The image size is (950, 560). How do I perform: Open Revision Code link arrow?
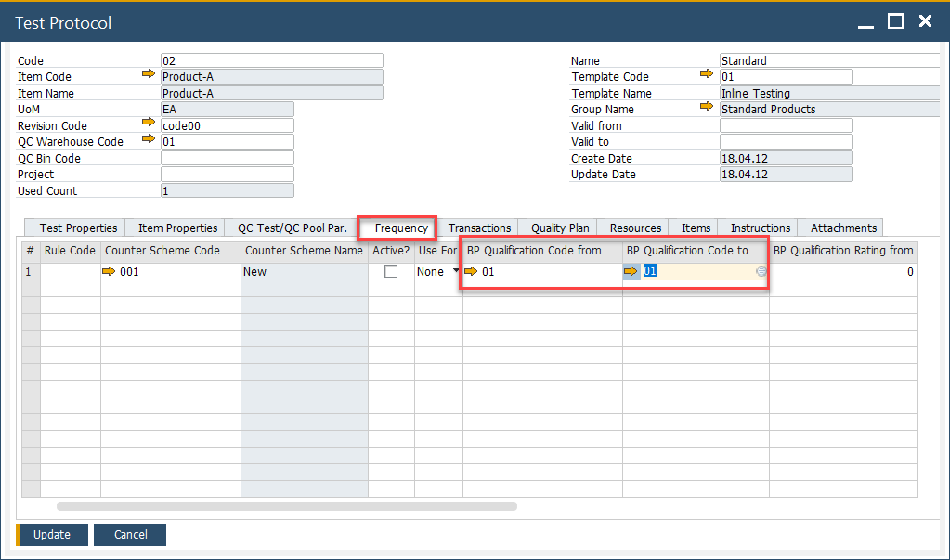pos(148,124)
